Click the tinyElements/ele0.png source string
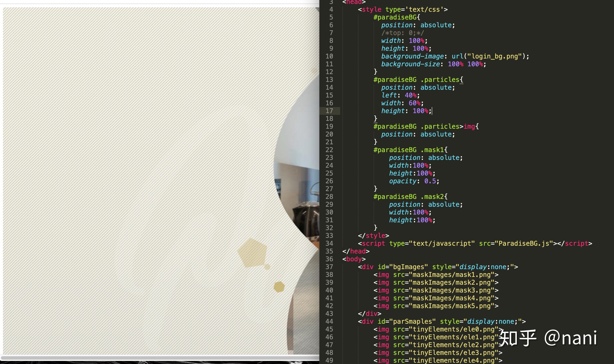This screenshot has height=364, width=614. point(453,329)
